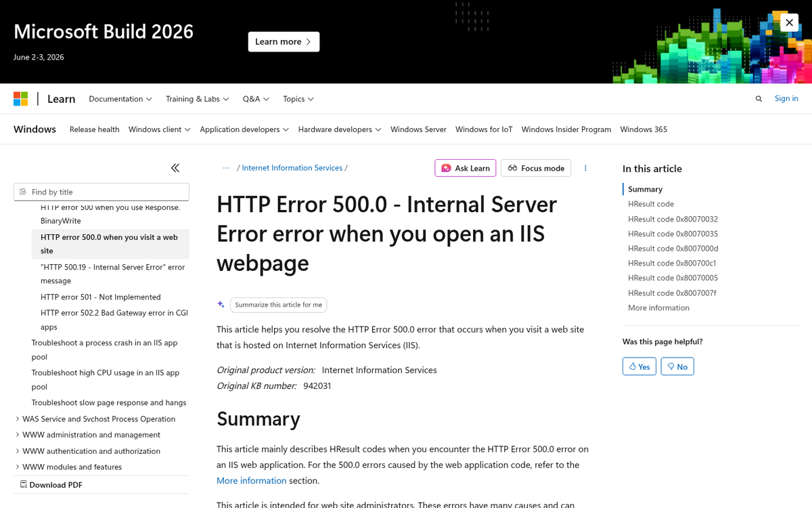812x508 pixels.
Task: Open the More information link
Action: click(251, 480)
